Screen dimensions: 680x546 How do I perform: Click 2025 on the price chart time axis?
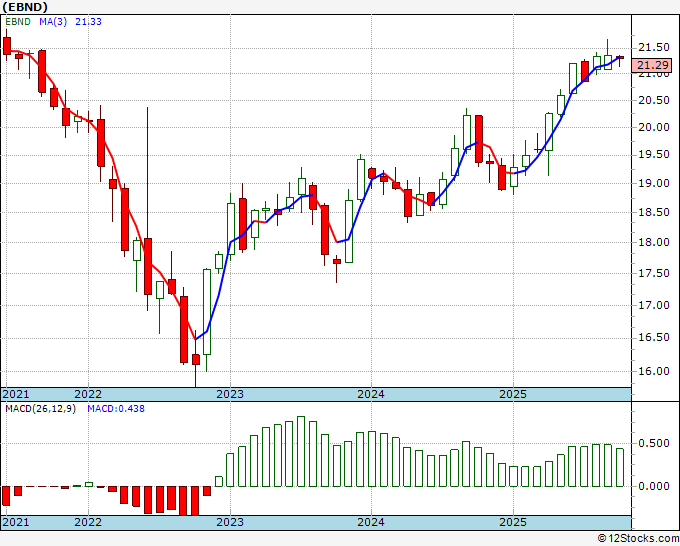(513, 394)
